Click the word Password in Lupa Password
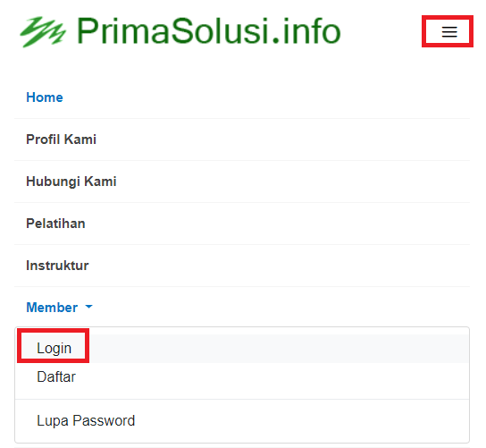The image size is (486, 448). point(104,421)
